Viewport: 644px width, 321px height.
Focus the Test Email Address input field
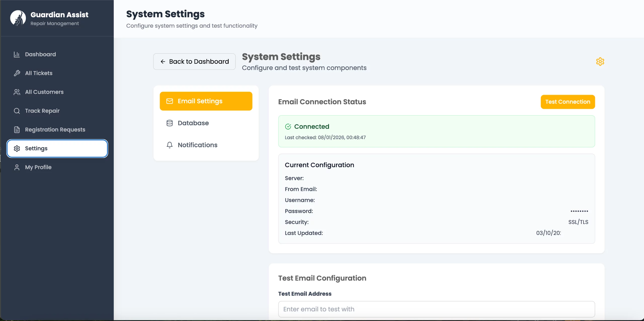click(x=436, y=309)
